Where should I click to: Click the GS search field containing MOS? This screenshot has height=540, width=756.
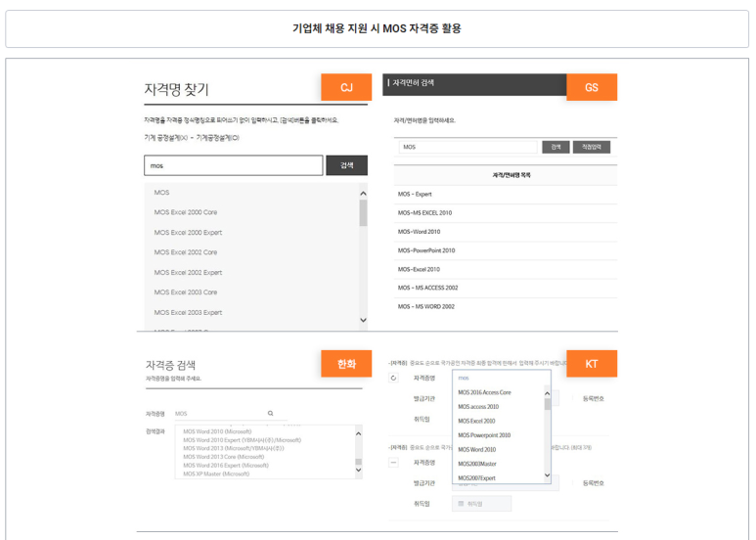click(467, 147)
